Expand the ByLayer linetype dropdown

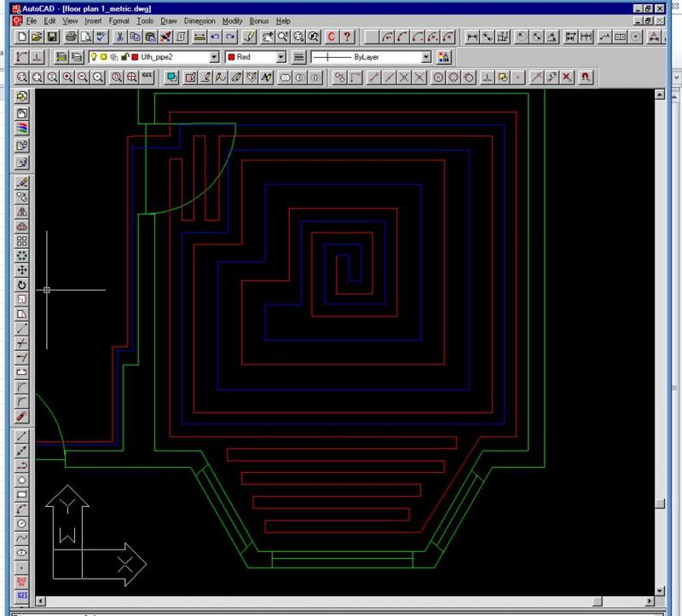[x=426, y=57]
